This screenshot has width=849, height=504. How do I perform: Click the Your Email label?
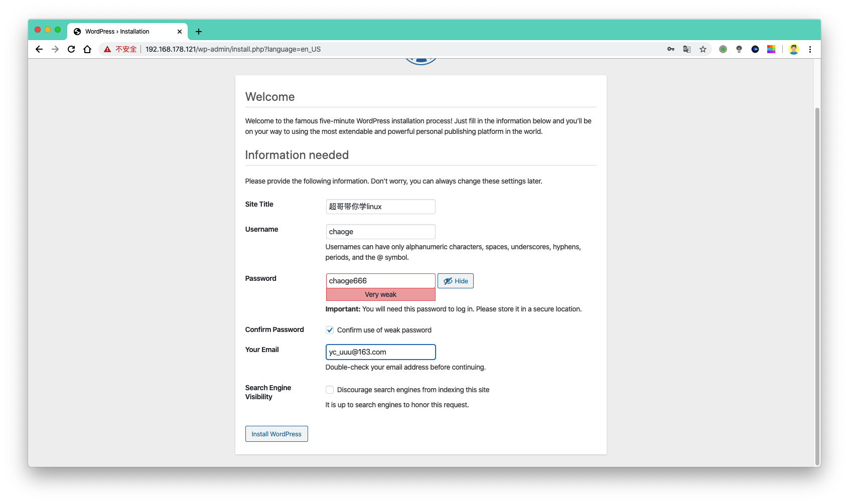click(262, 350)
